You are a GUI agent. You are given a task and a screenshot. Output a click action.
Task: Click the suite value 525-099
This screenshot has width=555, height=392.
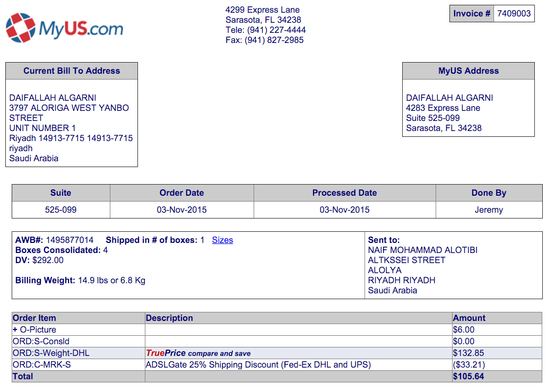pos(60,210)
